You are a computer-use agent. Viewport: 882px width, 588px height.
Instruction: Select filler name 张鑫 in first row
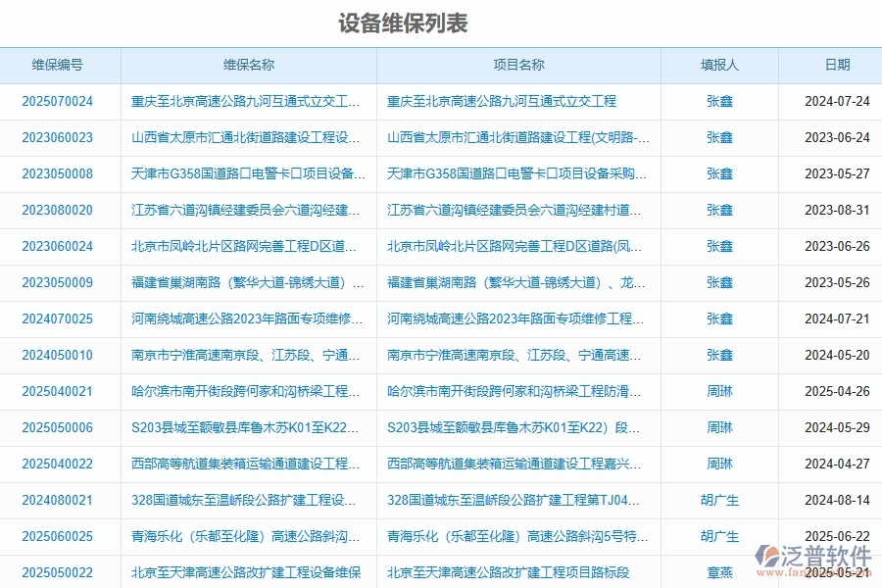pos(720,101)
